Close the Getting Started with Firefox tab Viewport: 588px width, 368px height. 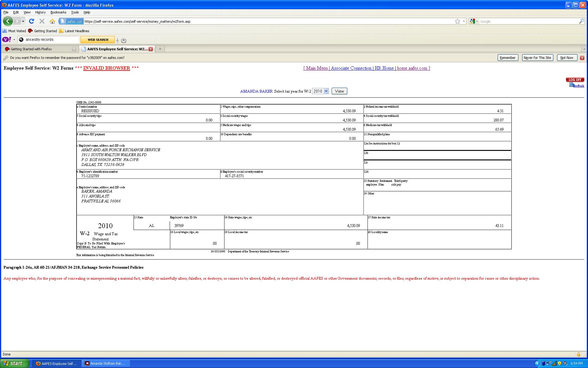[74, 49]
